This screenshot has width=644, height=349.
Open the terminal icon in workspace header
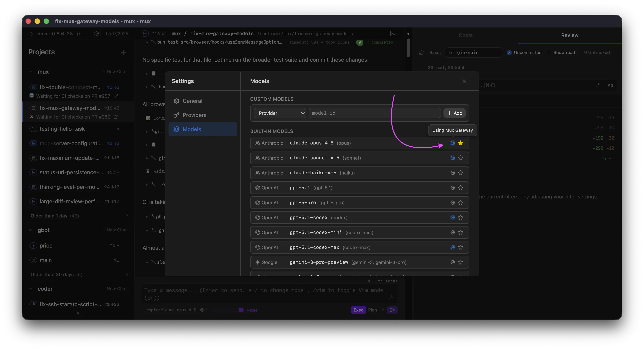tap(393, 34)
